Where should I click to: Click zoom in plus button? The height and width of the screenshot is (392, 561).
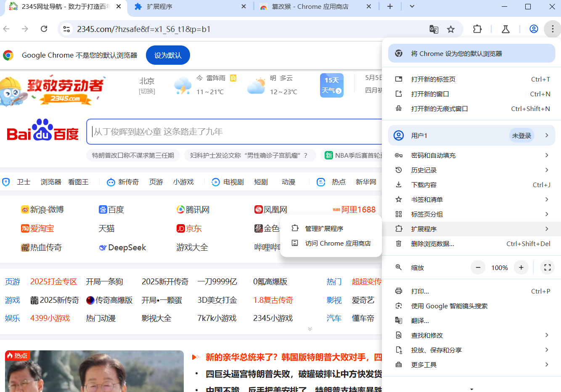pos(521,268)
